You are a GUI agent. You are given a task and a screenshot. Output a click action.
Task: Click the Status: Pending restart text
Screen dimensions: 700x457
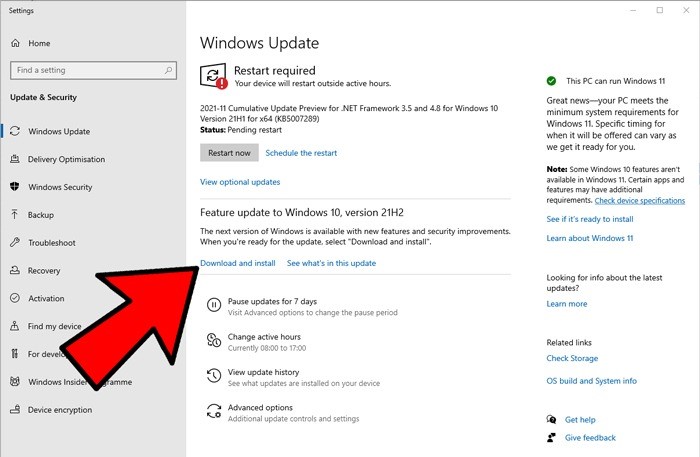point(241,130)
